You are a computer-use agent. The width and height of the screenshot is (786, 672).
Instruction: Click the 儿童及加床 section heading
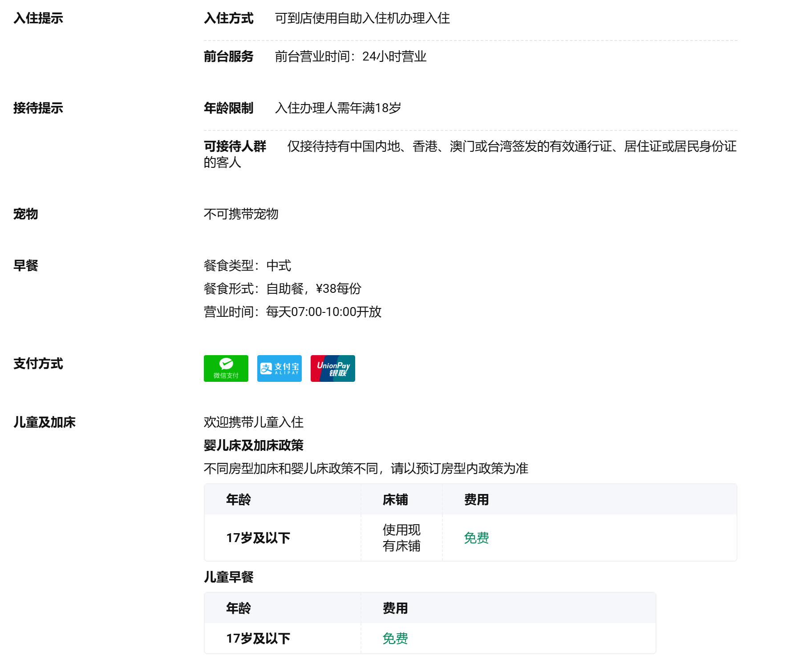pyautogui.click(x=45, y=422)
